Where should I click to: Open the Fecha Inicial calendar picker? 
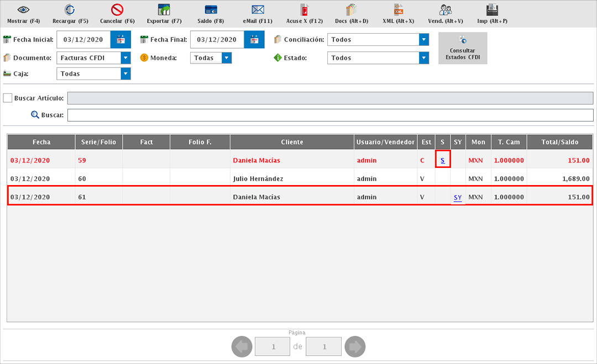coord(121,40)
